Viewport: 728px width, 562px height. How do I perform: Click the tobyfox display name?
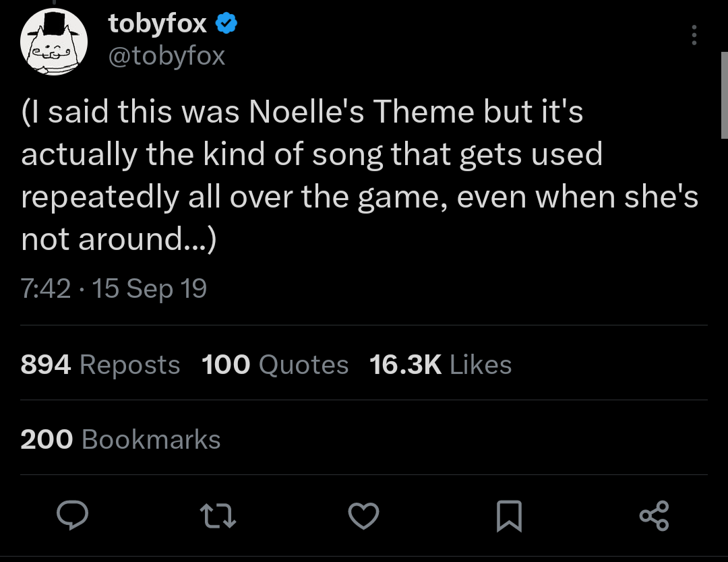coord(158,25)
